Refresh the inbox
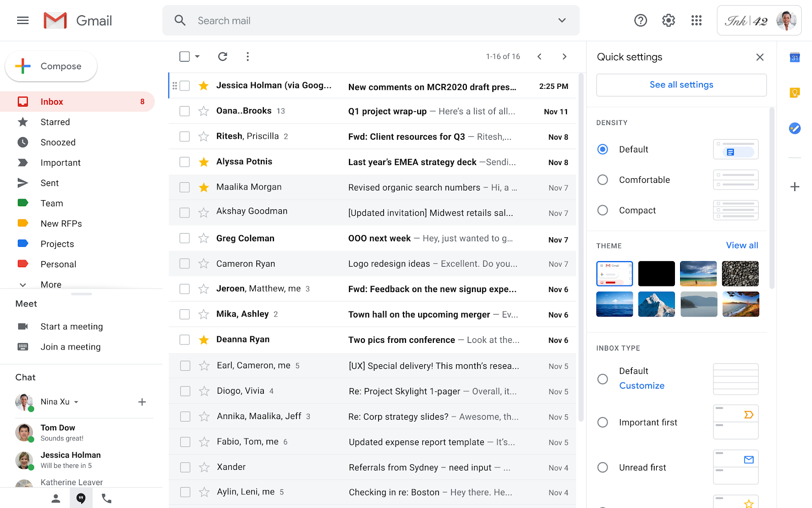The height and width of the screenshot is (508, 812). point(222,56)
